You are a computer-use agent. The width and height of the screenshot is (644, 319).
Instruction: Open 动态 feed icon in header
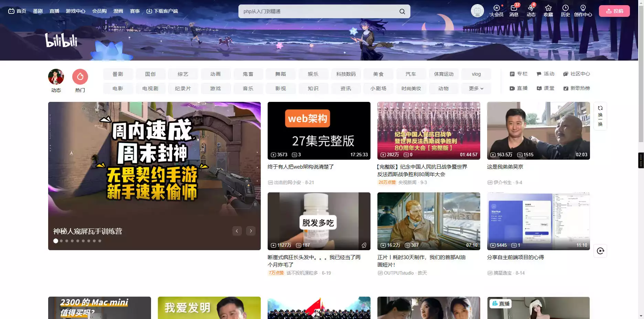point(531,11)
